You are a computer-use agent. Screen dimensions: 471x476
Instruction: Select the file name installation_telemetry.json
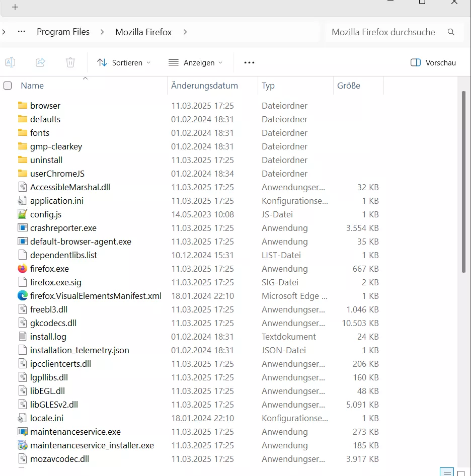click(80, 350)
